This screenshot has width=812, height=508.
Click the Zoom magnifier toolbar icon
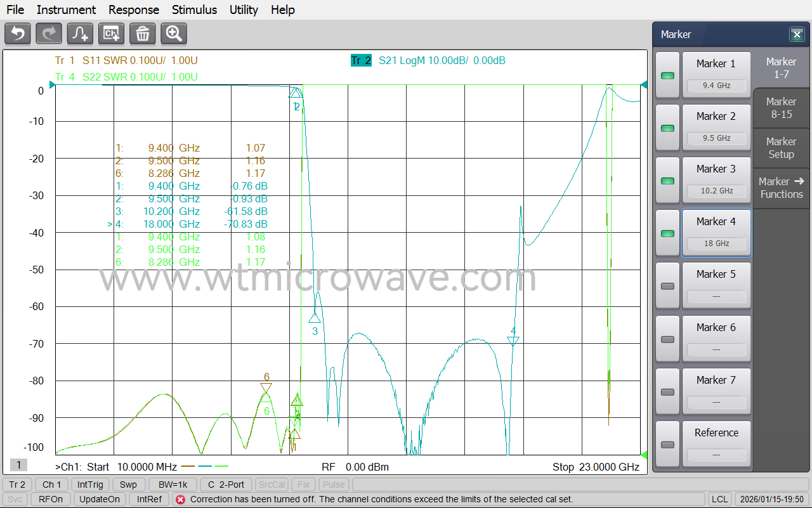(x=174, y=33)
